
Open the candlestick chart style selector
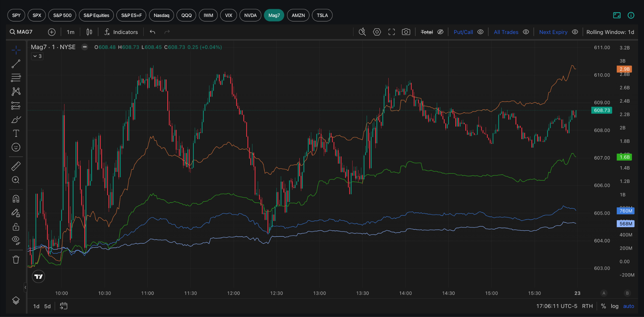point(89,32)
